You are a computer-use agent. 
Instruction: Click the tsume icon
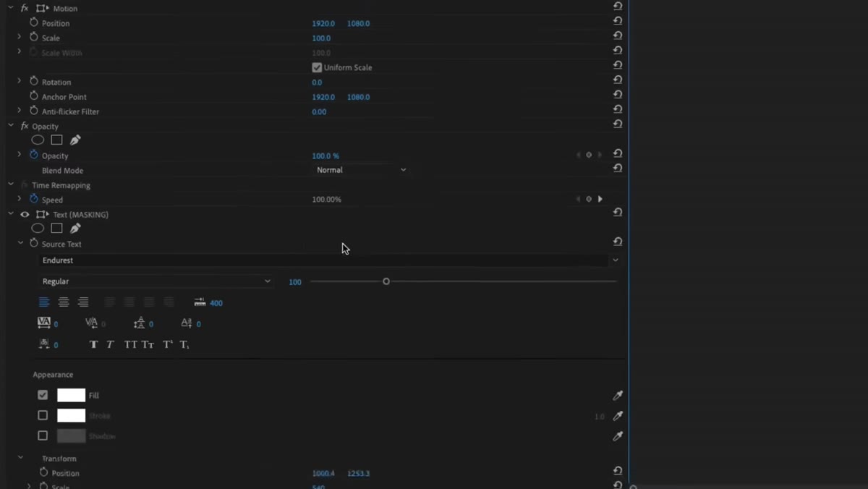(x=44, y=344)
